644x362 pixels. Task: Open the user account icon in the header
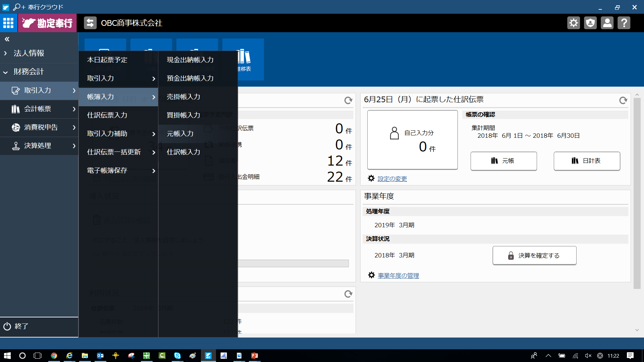[607, 23]
